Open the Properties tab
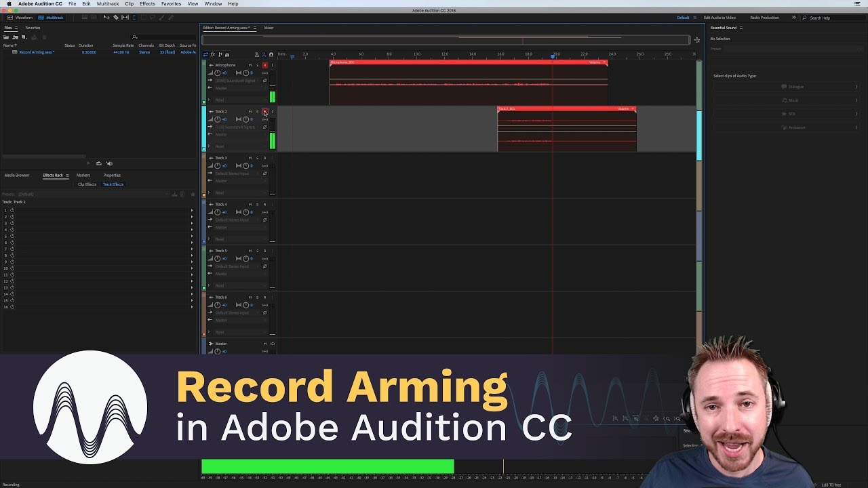This screenshot has width=868, height=488. coord(112,175)
